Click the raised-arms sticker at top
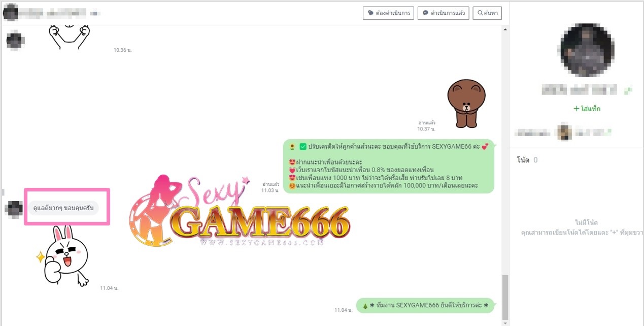The width and height of the screenshot is (644, 326). (x=69, y=37)
